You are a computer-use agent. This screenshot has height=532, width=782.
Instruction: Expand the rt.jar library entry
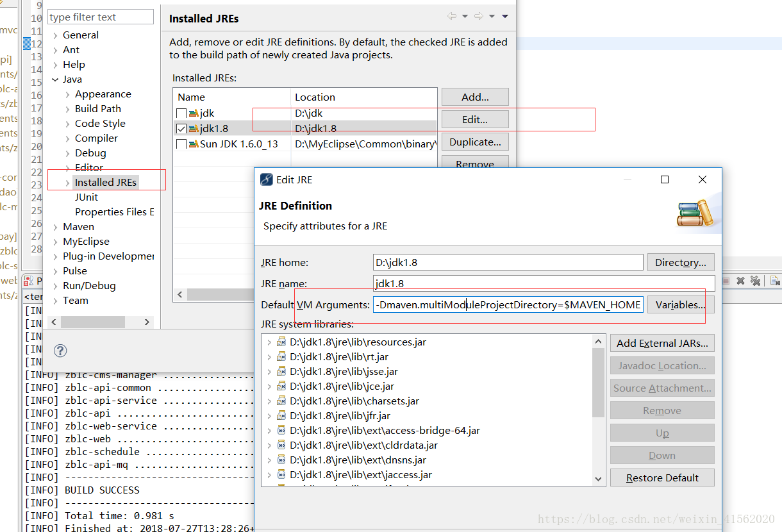269,357
